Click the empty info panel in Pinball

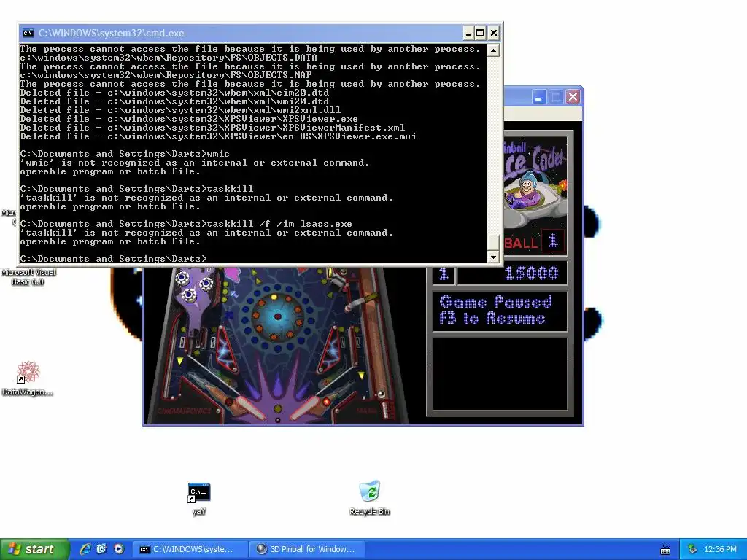[500, 374]
